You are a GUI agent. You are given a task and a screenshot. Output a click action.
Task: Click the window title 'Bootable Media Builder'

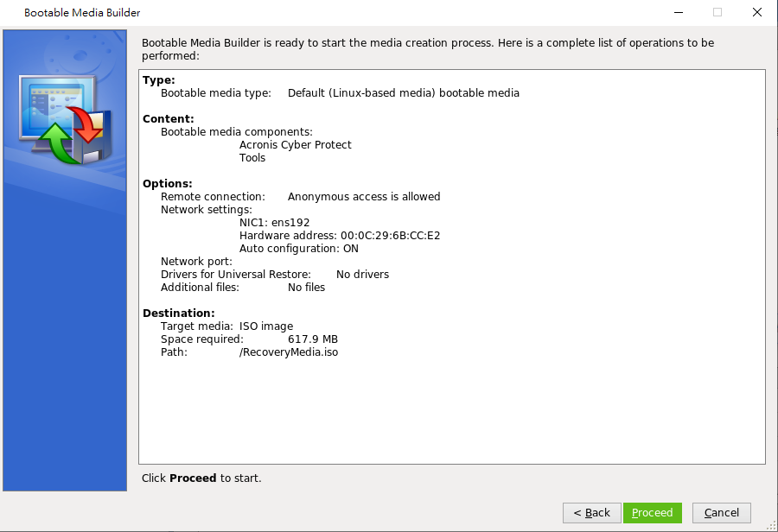pyautogui.click(x=82, y=13)
